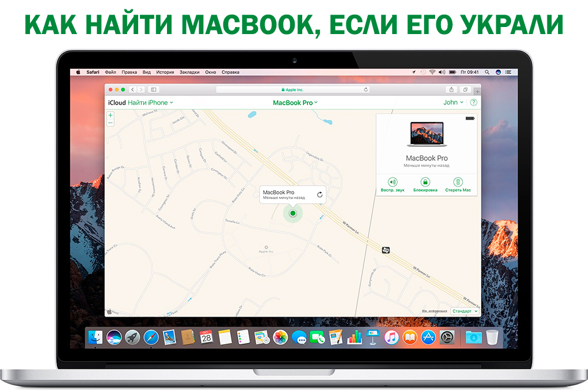Show all Safari tabs

coord(465,89)
